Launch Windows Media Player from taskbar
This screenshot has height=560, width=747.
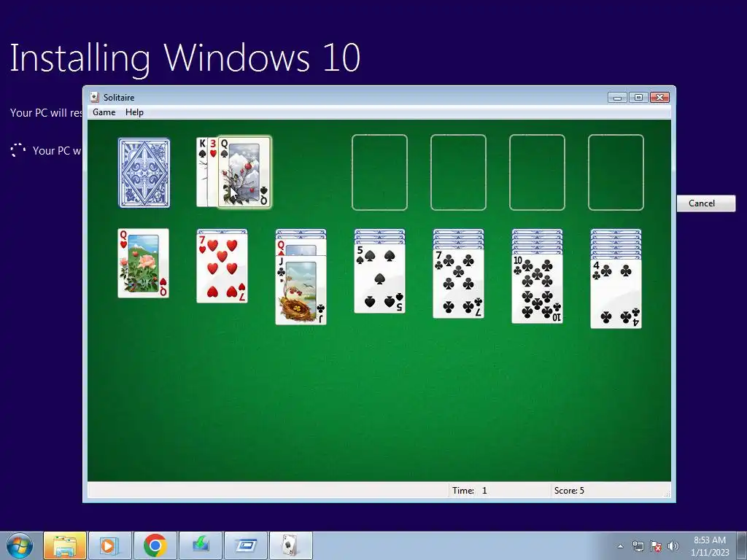coord(110,545)
